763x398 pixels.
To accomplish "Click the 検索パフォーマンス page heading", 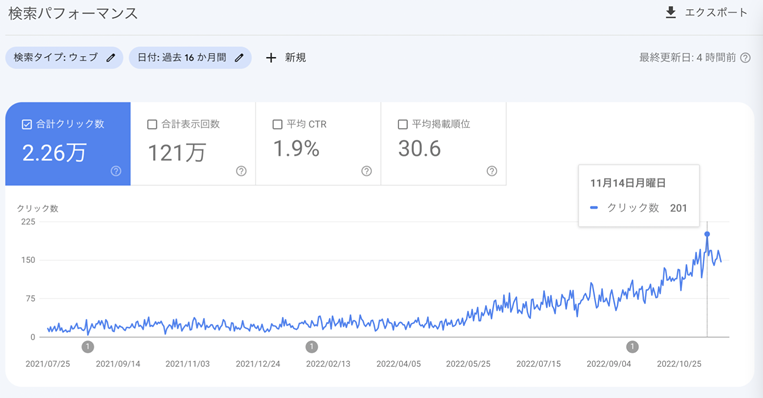I will [x=73, y=14].
